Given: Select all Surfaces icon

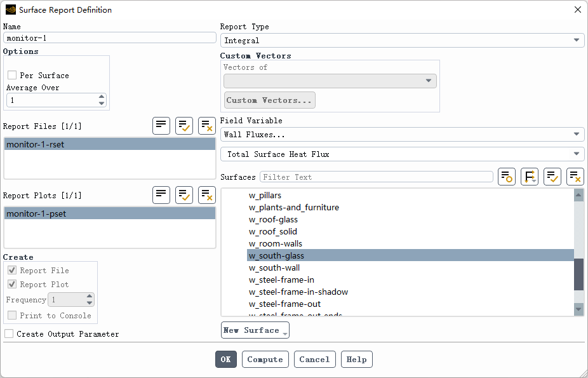Looking at the screenshot, I should coord(552,177).
